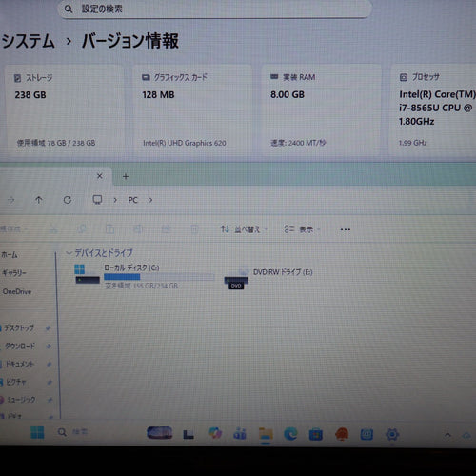The height and width of the screenshot is (476, 476).
Task: Expand chevron after PC in address bar
Action: 150,200
